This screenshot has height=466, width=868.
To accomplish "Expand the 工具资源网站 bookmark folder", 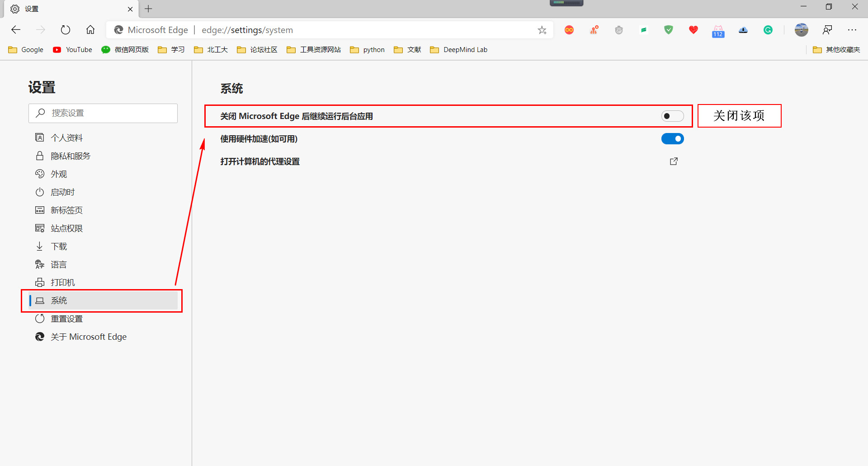I will 314,50.
